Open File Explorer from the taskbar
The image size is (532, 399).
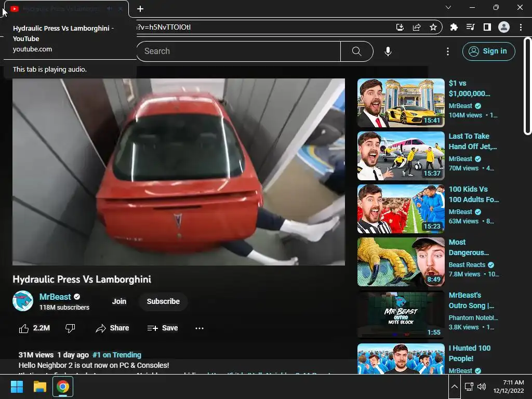39,387
